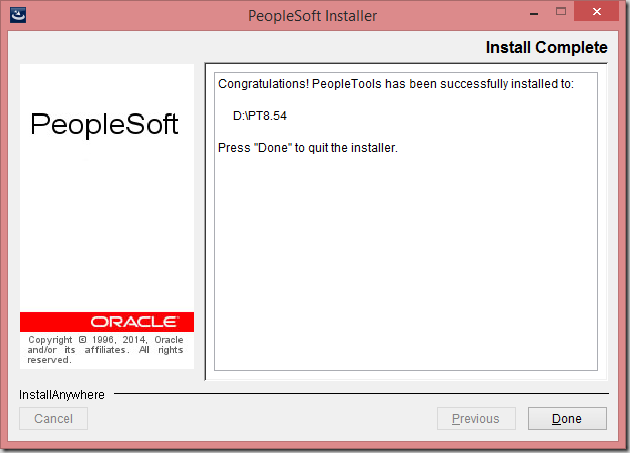Click the PeopleSoft logo text
Image resolution: width=630 pixels, height=453 pixels.
tap(104, 124)
